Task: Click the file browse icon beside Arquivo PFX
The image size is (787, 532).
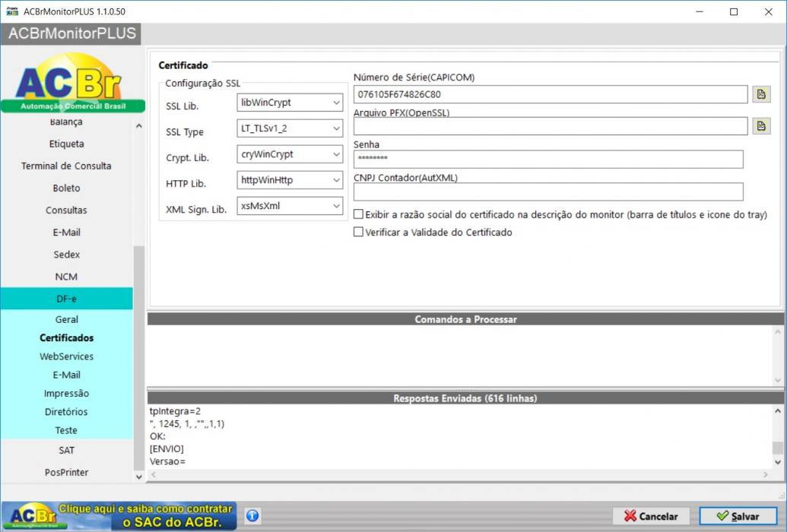Action: (x=761, y=126)
